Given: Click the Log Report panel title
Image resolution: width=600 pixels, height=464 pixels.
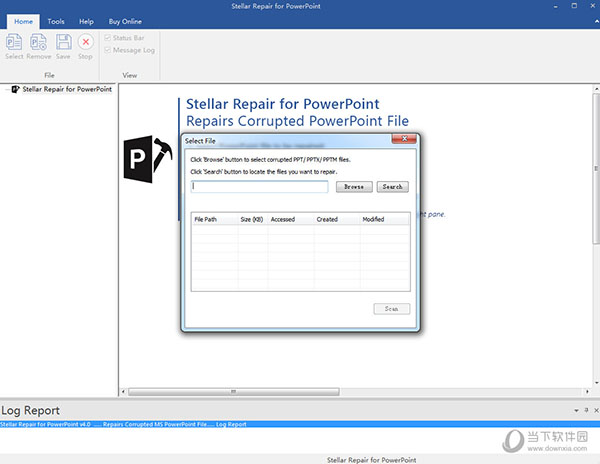Looking at the screenshot, I should 30,410.
